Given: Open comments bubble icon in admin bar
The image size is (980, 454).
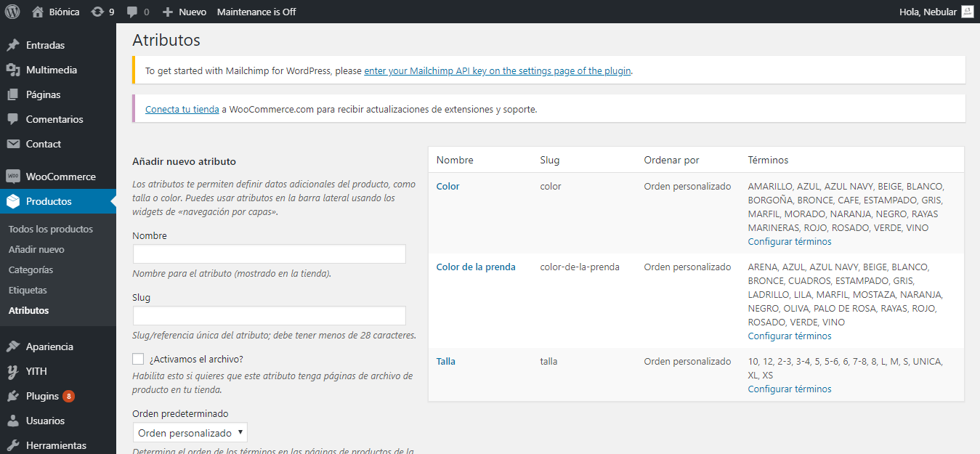Looking at the screenshot, I should click(x=132, y=12).
